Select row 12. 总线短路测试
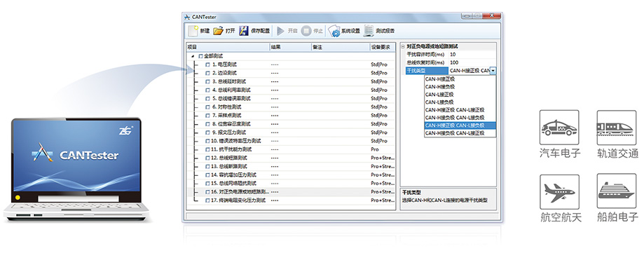This screenshot has width=644, height=253. [x=291, y=158]
